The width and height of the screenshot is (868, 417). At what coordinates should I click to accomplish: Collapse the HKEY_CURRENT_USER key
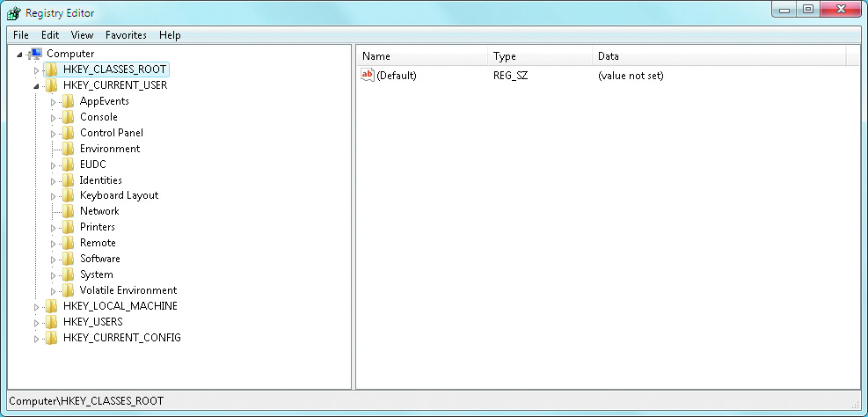37,86
